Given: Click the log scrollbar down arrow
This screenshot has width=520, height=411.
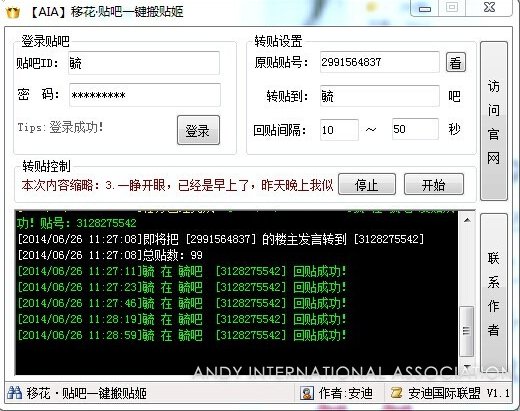Looking at the screenshot, I should point(467,367).
